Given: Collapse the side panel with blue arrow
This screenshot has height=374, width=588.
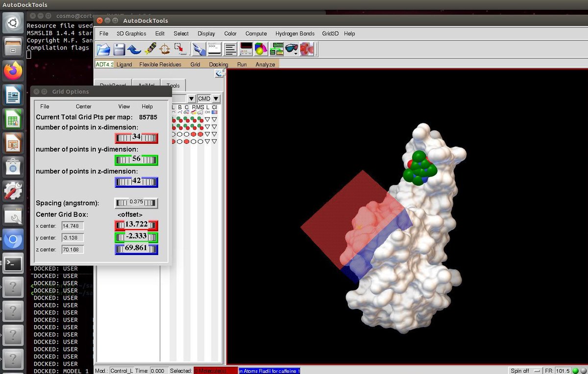Looking at the screenshot, I should (x=220, y=73).
